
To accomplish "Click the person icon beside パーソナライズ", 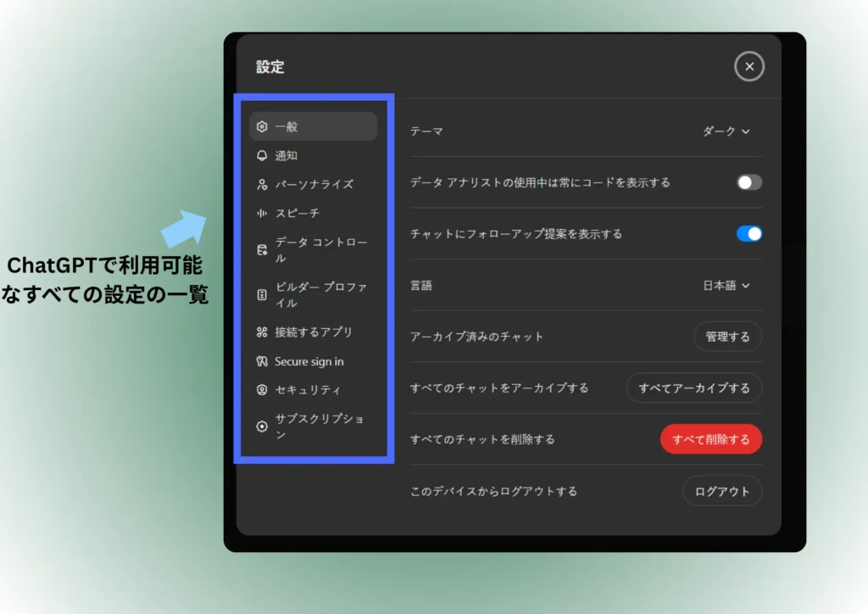I will [262, 184].
